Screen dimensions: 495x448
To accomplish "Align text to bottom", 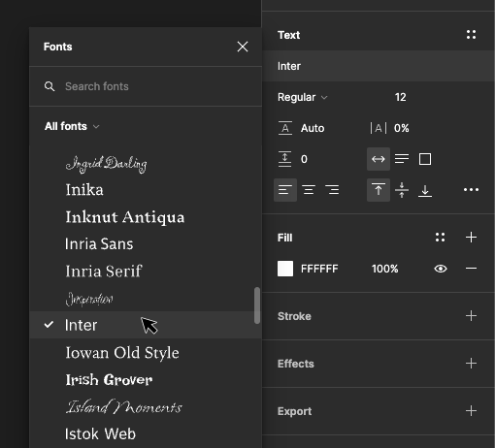I will coord(425,190).
